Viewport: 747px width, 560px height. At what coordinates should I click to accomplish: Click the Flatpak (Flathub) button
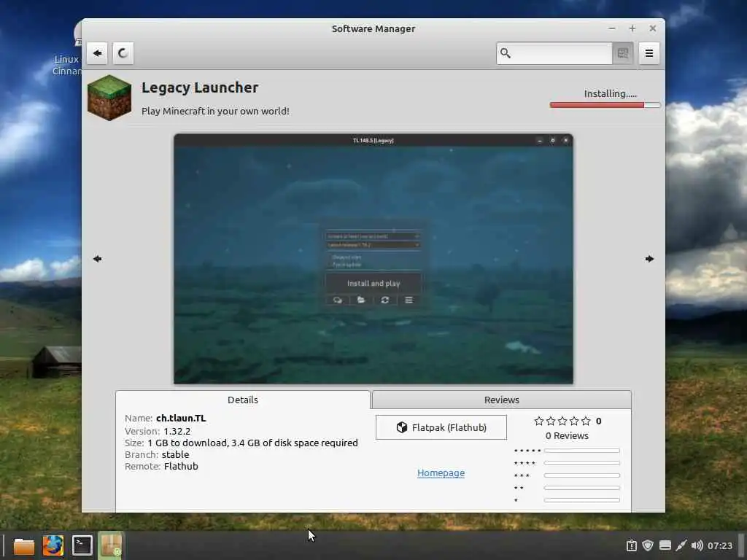[x=441, y=427]
